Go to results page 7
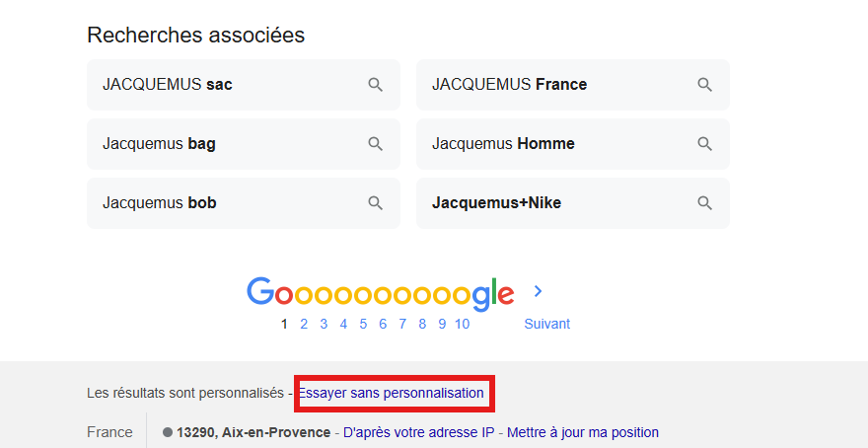The height and width of the screenshot is (448, 868). 402,324
